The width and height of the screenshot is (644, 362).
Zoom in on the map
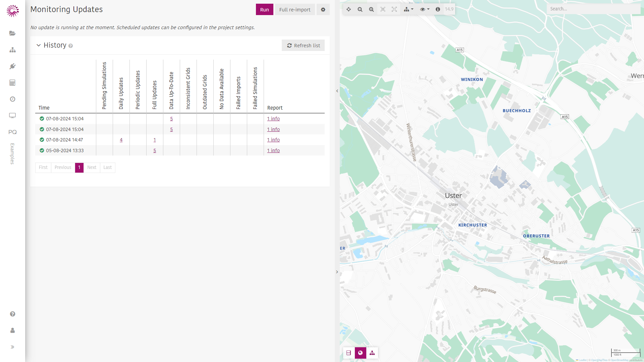[371, 9]
